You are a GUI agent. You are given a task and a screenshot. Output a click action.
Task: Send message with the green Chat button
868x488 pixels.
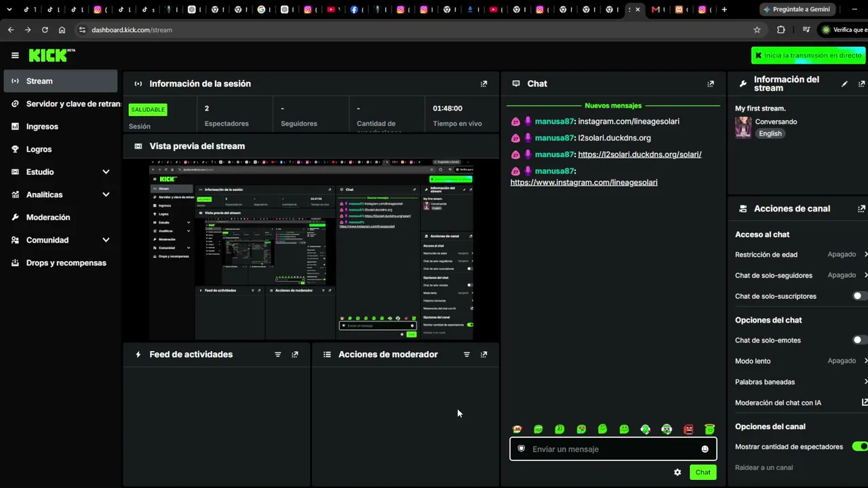point(703,472)
